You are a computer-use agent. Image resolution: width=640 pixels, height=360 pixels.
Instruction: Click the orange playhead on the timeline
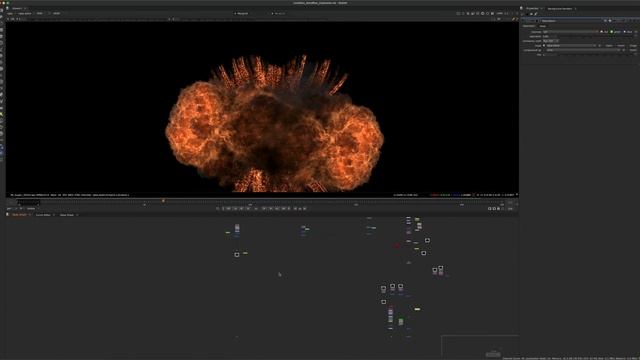163,200
